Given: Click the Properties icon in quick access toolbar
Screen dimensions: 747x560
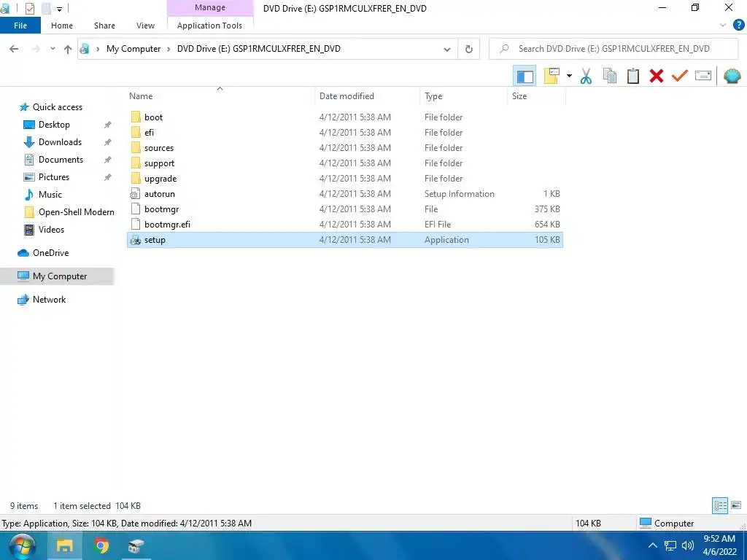Looking at the screenshot, I should tap(29, 9).
